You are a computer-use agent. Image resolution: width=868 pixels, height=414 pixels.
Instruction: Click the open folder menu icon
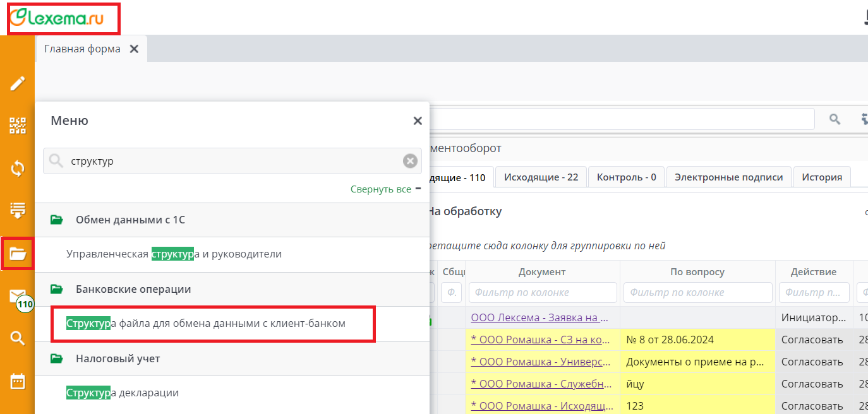click(x=18, y=254)
